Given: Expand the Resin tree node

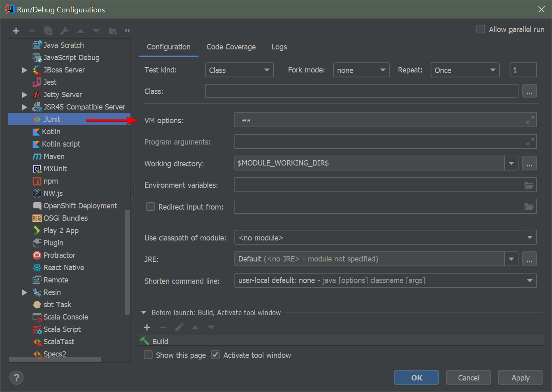Looking at the screenshot, I should point(25,292).
